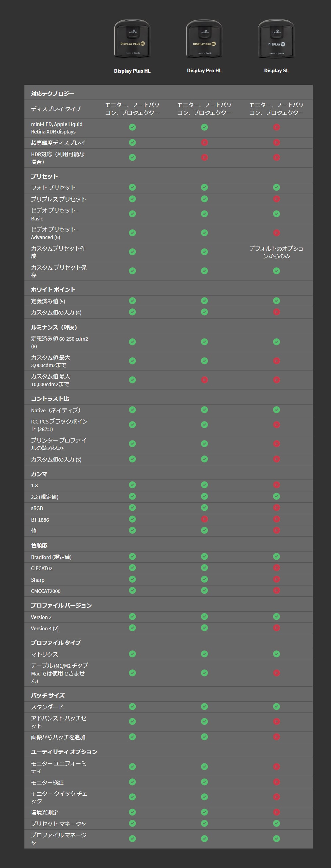This screenshot has width=331, height=868.
Task: Click Display SL 2.2 (規定値) green checkmark
Action: 276,496
